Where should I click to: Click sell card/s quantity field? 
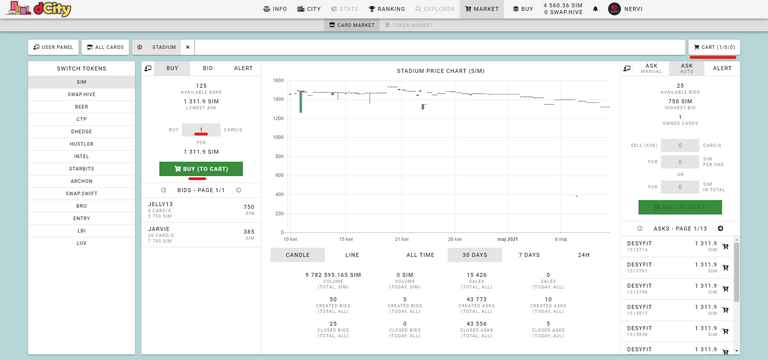click(x=680, y=145)
